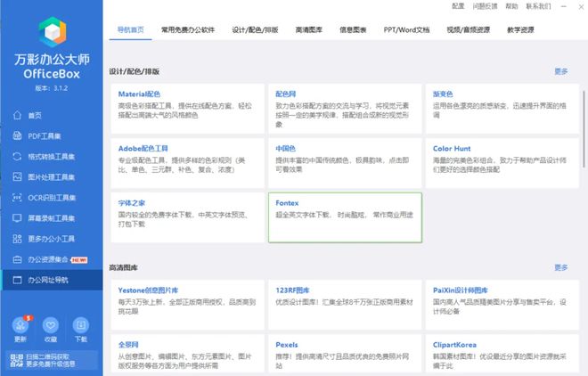The image size is (588, 376).
Task: Click 问题反馈 in the top bar
Action: coord(486,6)
